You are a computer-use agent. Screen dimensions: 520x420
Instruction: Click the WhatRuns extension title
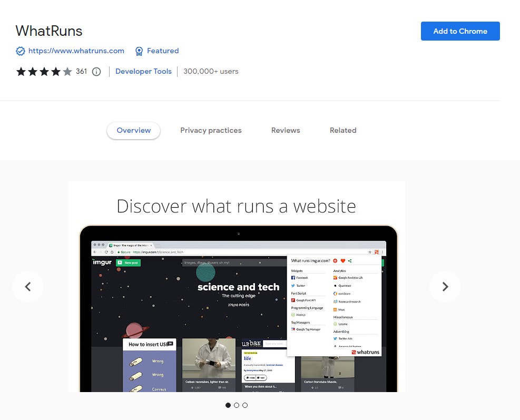[49, 31]
